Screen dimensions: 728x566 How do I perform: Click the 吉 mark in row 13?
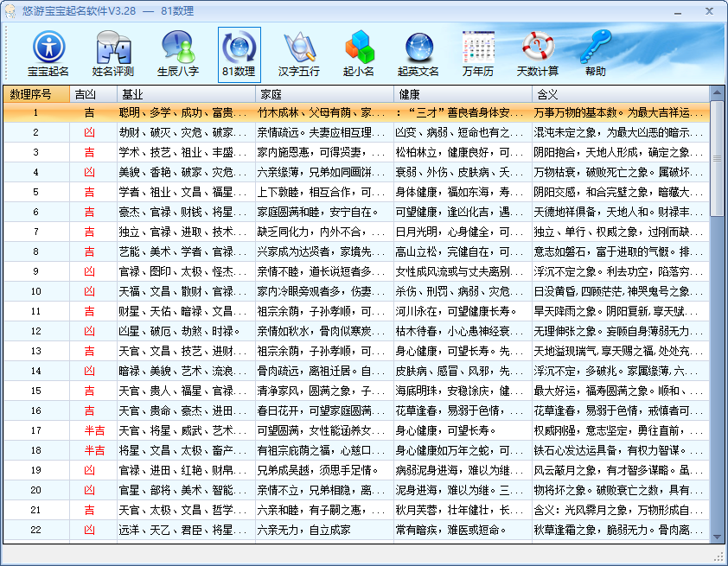(x=89, y=351)
